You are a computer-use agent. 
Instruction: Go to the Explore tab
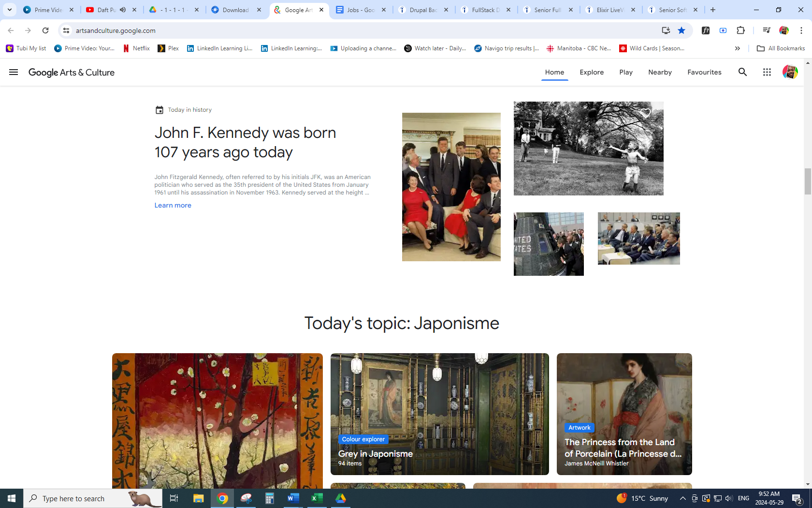pyautogui.click(x=592, y=72)
